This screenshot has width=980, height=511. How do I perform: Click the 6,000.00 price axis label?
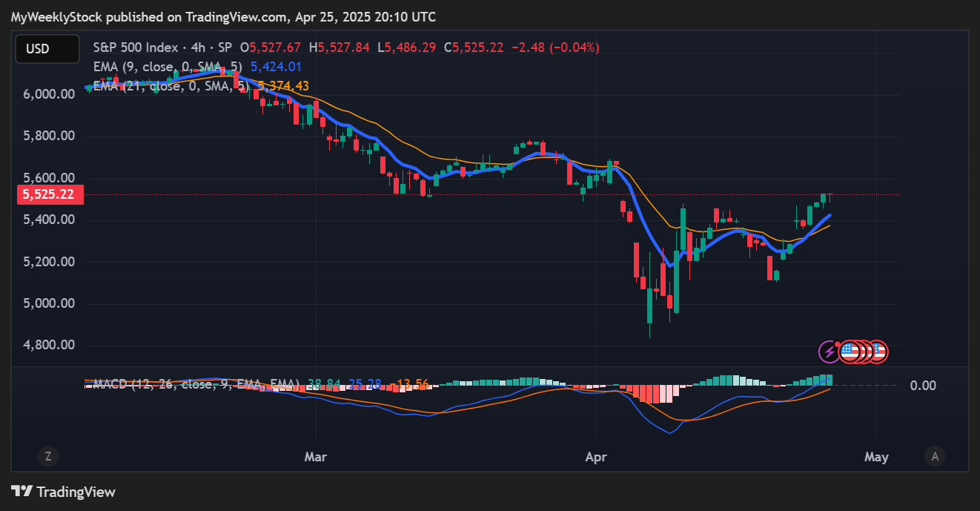click(x=49, y=94)
